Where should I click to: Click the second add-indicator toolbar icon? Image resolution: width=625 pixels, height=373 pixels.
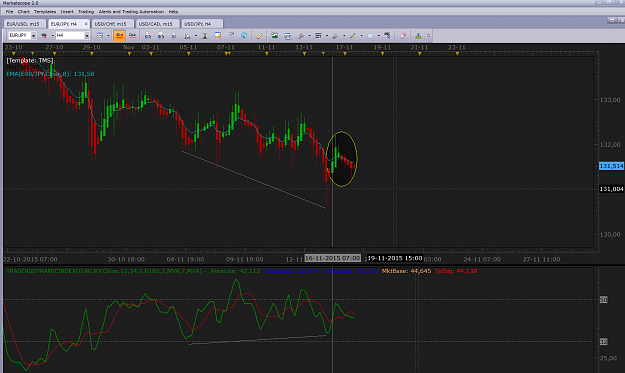(x=161, y=35)
